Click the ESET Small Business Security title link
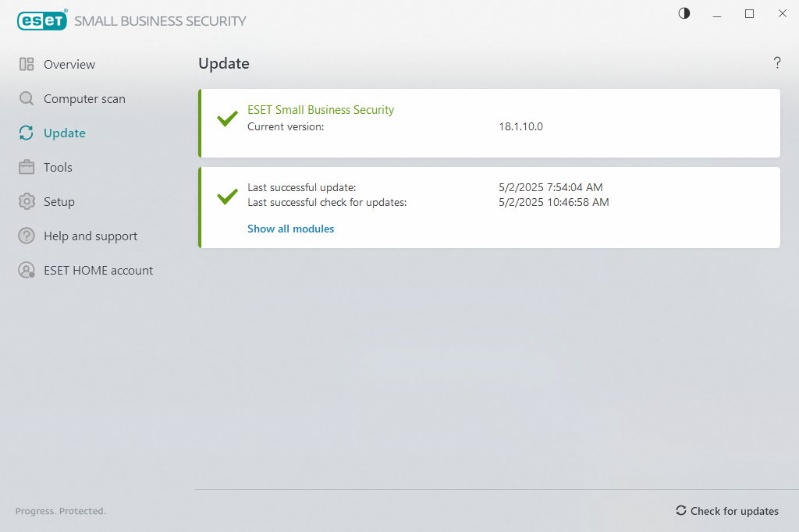The height and width of the screenshot is (532, 799). [321, 110]
